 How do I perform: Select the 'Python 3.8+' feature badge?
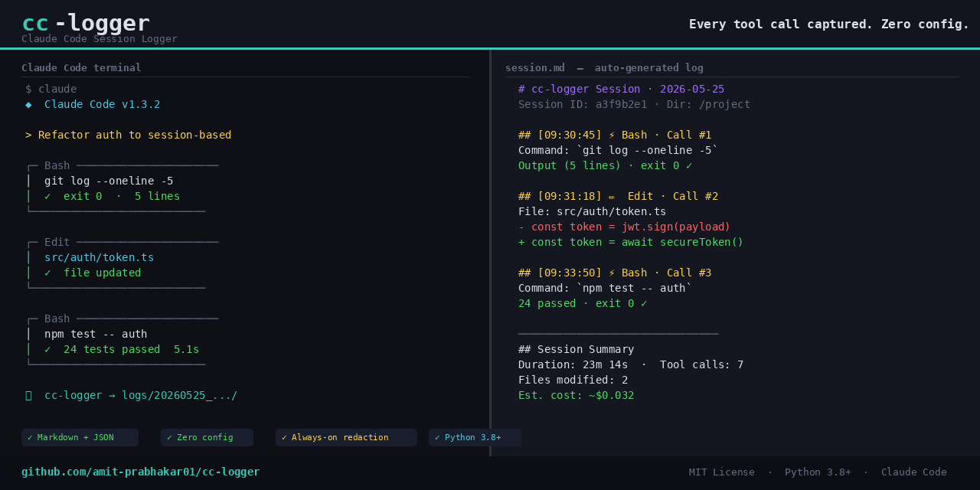pos(475,438)
